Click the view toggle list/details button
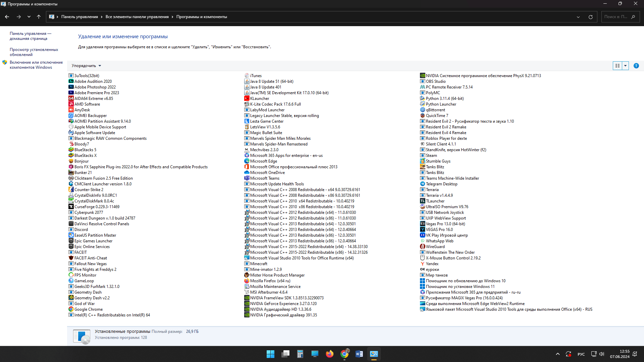This screenshot has height=362, width=644. click(618, 65)
